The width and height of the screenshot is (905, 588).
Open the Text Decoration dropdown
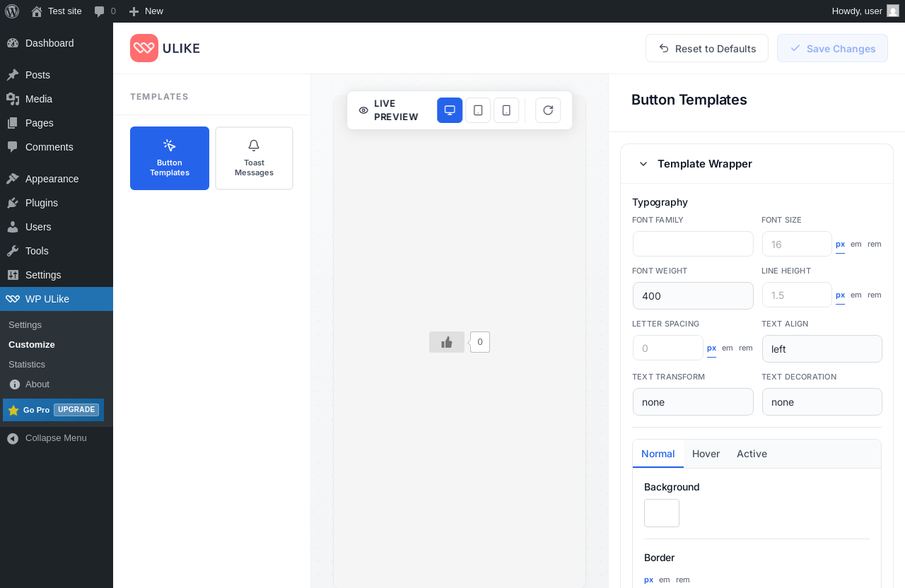(x=822, y=402)
